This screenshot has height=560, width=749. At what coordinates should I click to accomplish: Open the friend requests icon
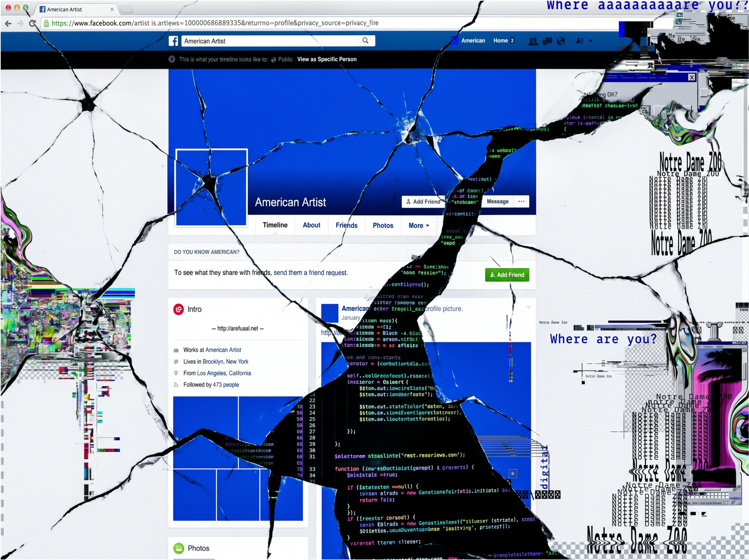(533, 41)
